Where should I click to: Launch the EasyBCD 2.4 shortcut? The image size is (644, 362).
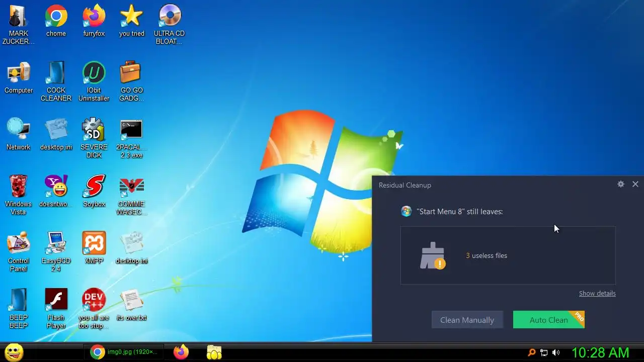[x=56, y=252]
